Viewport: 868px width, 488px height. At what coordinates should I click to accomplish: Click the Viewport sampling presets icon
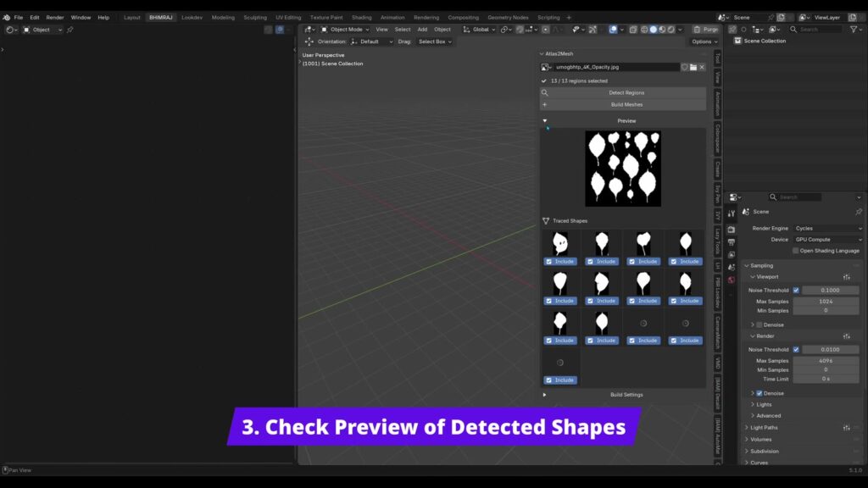point(847,277)
